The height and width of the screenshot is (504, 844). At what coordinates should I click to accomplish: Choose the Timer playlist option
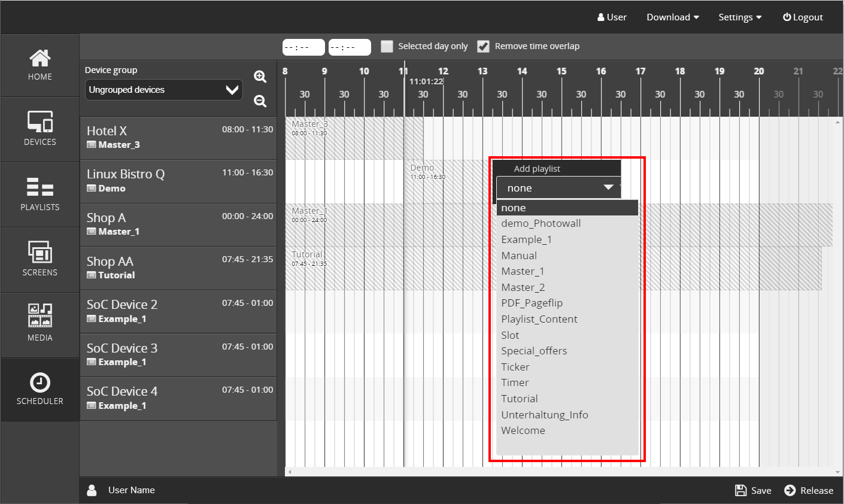567,382
